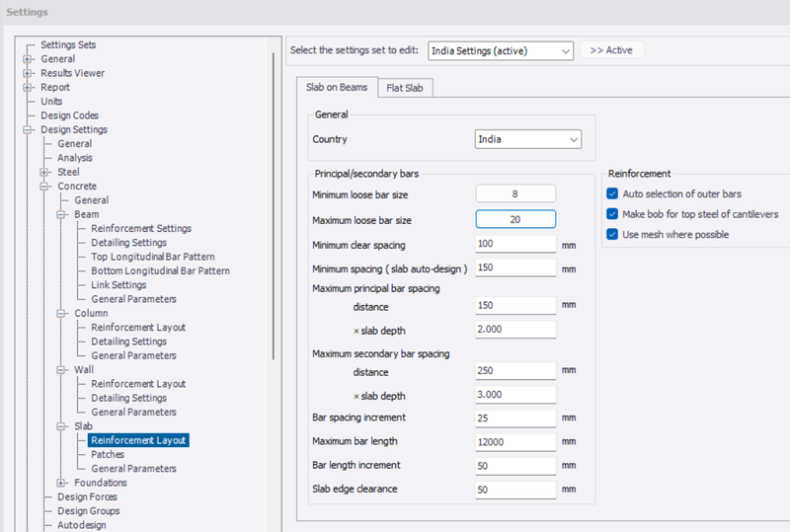Select General under Concrete
Viewport: 790px width, 532px height.
tap(91, 200)
